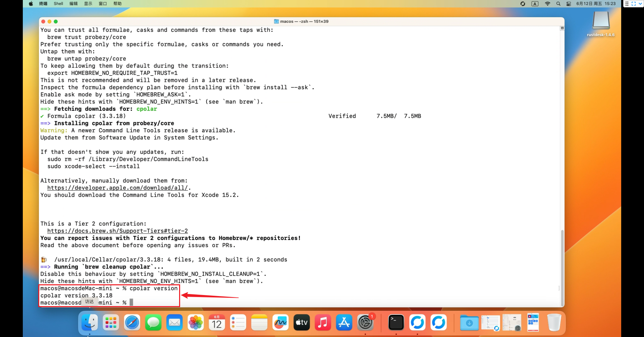Minimize the Terminal window with the yellow button
The height and width of the screenshot is (337, 644).
[x=49, y=21]
